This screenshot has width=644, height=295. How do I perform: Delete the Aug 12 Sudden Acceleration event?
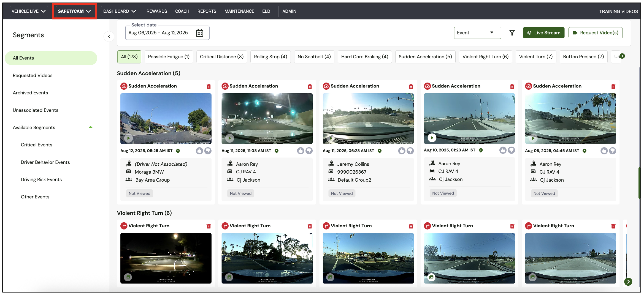coord(209,86)
